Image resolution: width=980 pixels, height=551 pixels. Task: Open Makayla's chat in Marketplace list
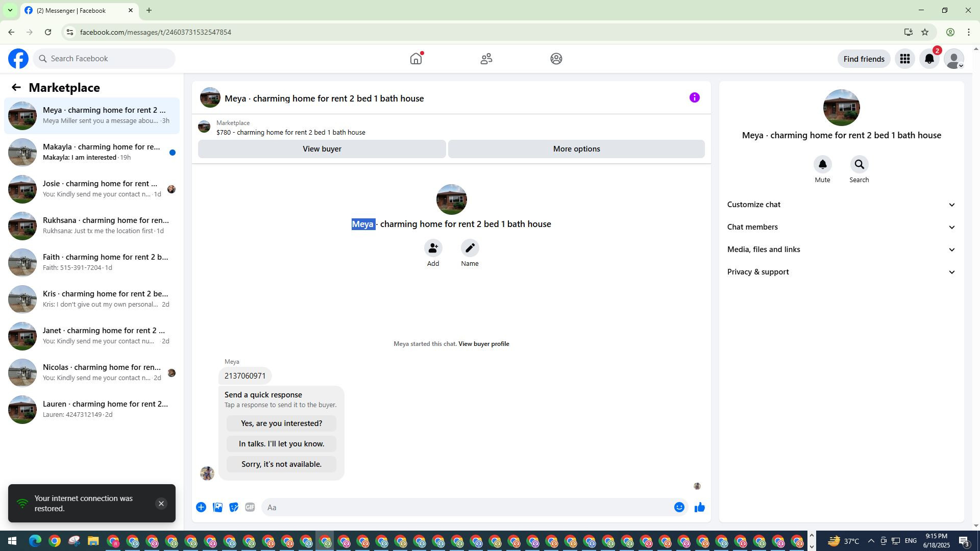pyautogui.click(x=92, y=152)
